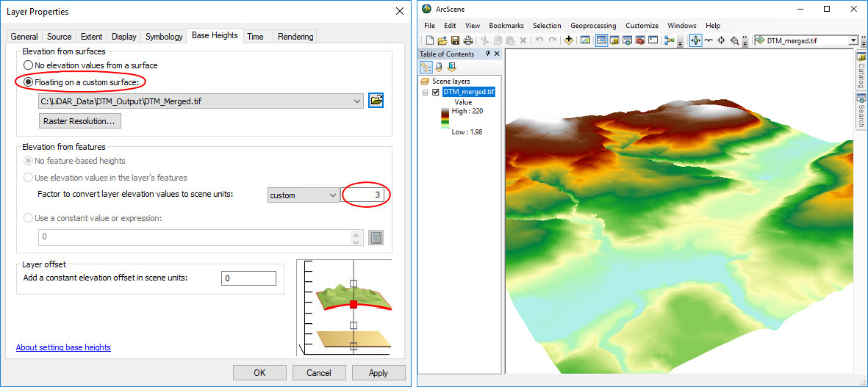Toggle DTM_merged.tif layer visibility checkbox
Screen dimensions: 868x387
tap(436, 92)
